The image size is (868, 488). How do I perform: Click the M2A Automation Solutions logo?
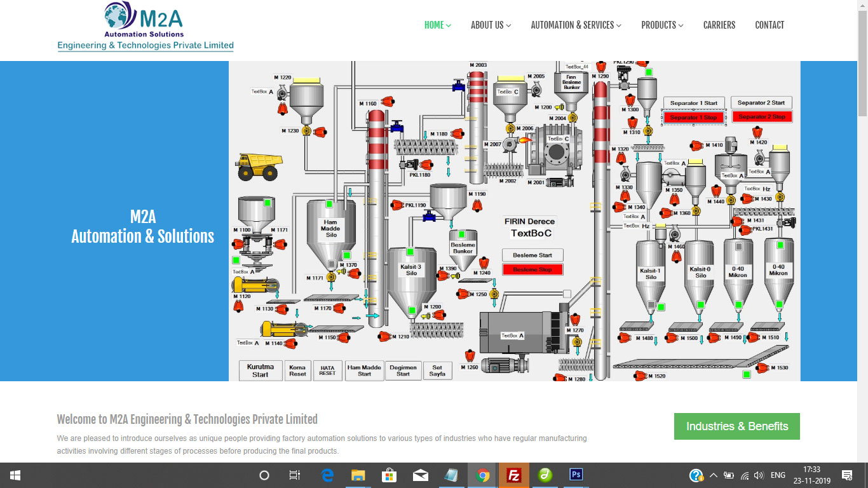coord(146,27)
